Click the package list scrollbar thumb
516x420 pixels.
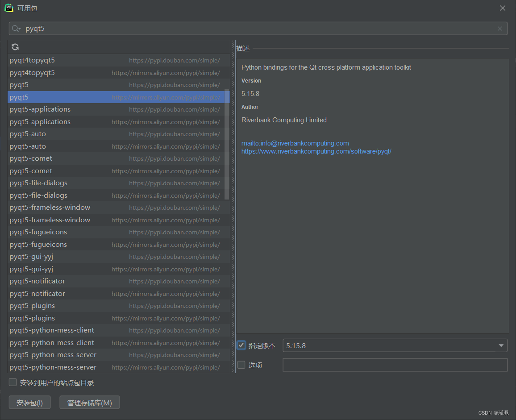(227, 144)
